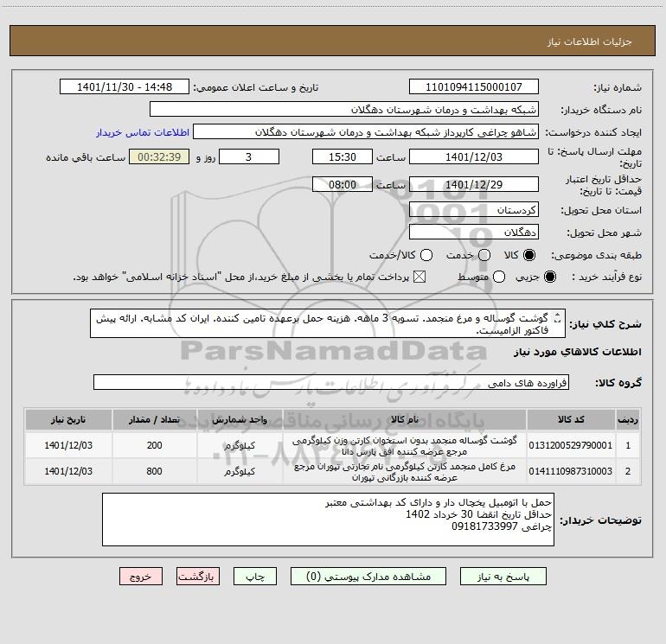Click the announcement date field 1401/11/30 - 14:48

point(125,86)
